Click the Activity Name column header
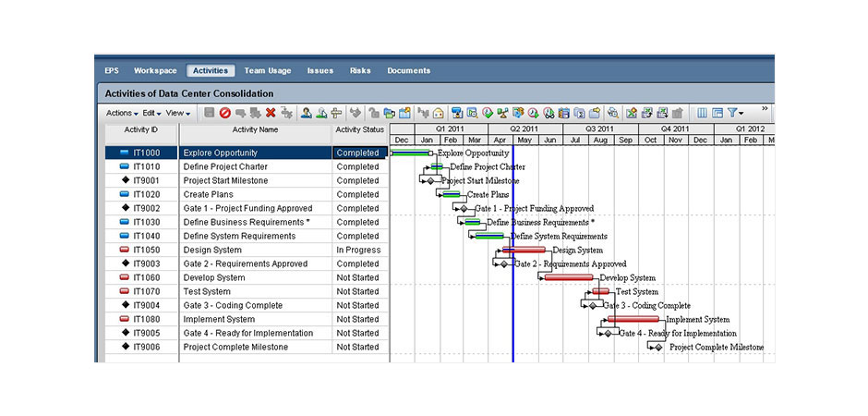The image size is (868, 416). pyautogui.click(x=255, y=130)
